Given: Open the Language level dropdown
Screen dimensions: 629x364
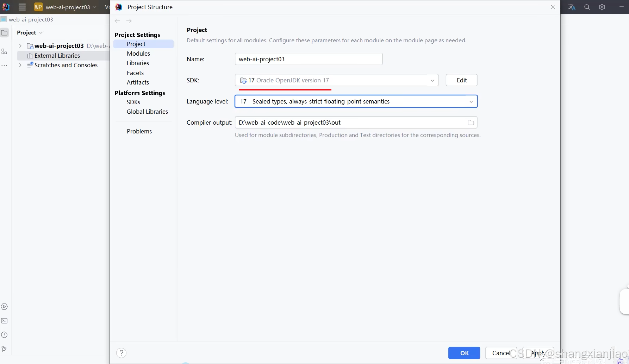Looking at the screenshot, I should 356,101.
